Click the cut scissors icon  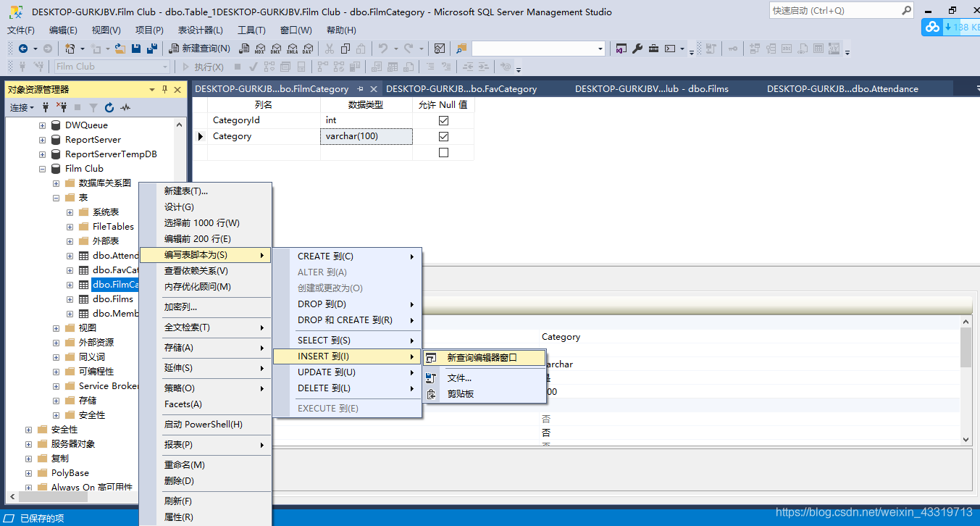click(x=330, y=49)
